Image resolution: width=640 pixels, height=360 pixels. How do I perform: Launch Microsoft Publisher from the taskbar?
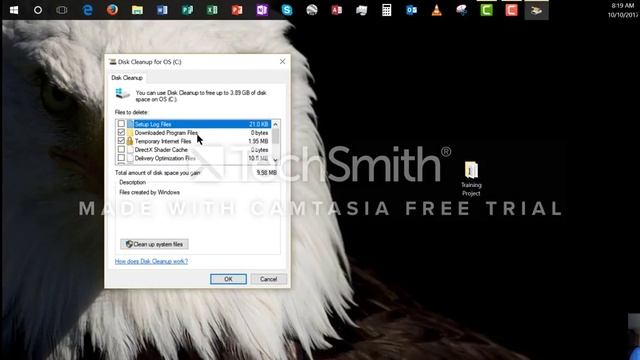187,10
